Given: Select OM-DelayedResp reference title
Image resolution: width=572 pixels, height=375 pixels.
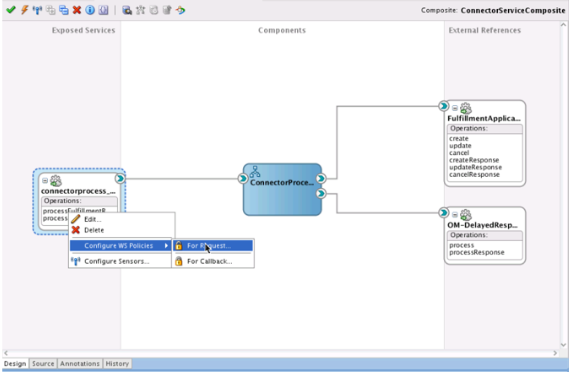Looking at the screenshot, I should point(482,225).
